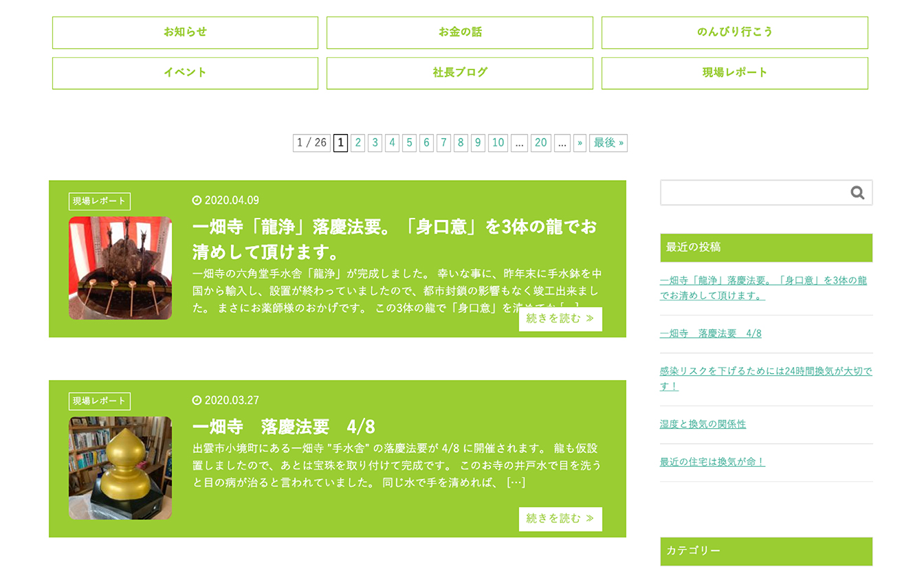This screenshot has height=576, width=924.
Task: Open the golden jewel ornament thumbnail
Action: pyautogui.click(x=120, y=467)
